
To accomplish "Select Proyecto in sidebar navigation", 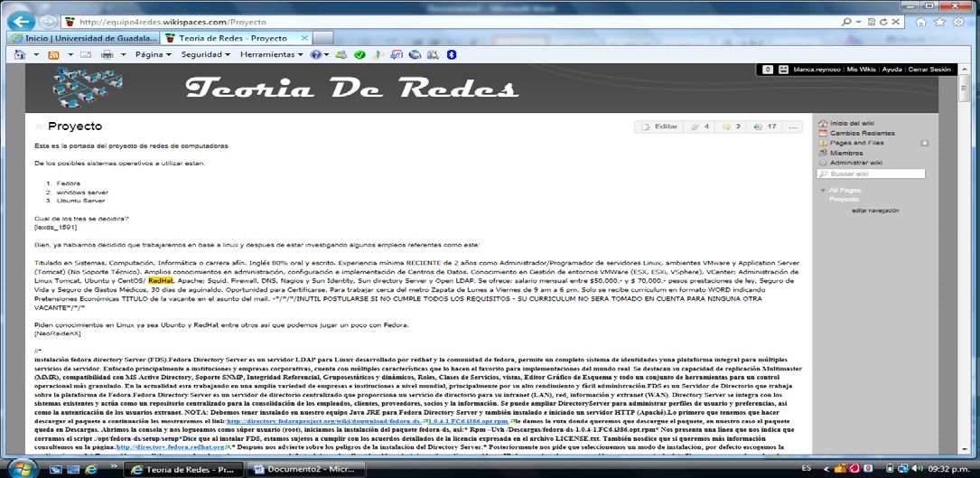I will pos(844,199).
